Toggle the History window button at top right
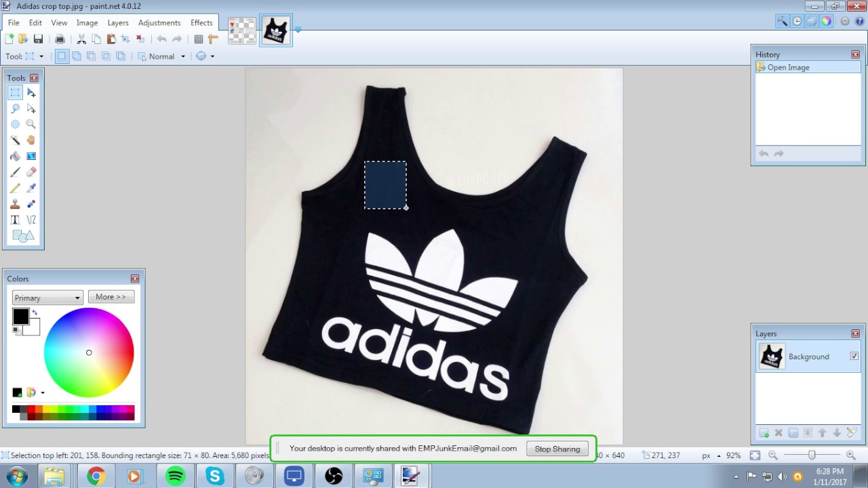Viewport: 868px width, 488px height. pos(797,21)
